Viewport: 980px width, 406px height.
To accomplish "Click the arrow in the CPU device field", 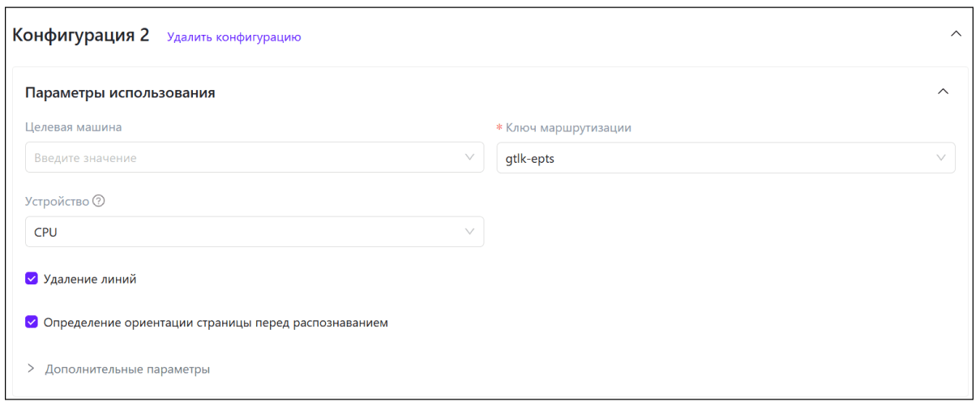I will (469, 232).
